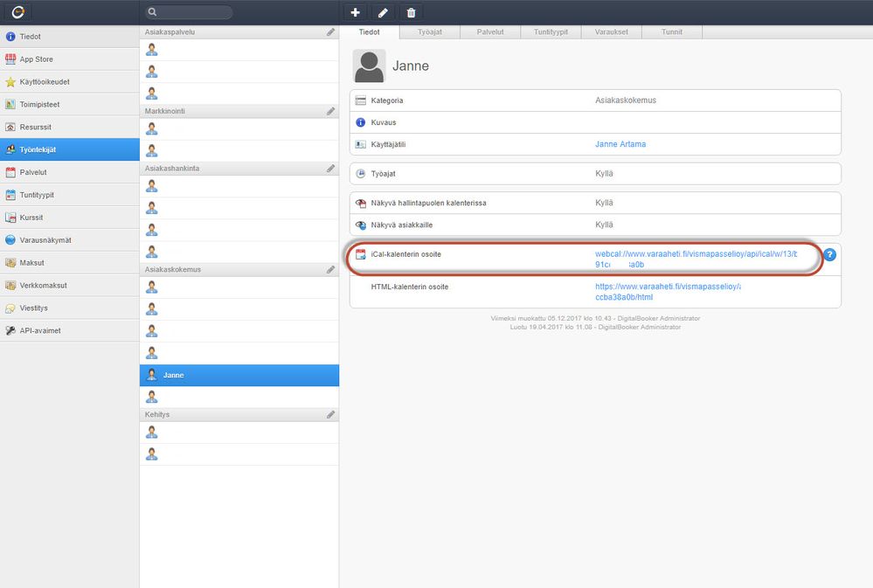This screenshot has height=588, width=873.
Task: Switch to the Varaukset tab
Action: pyautogui.click(x=612, y=32)
